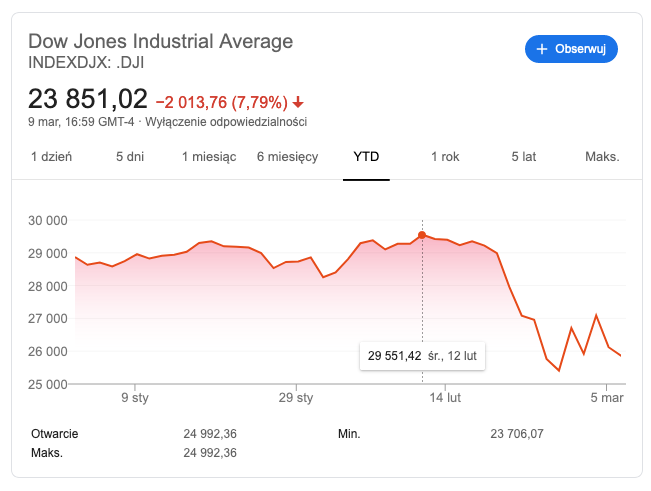Switch chart to 1 rok
The height and width of the screenshot is (491, 651).
pos(445,156)
